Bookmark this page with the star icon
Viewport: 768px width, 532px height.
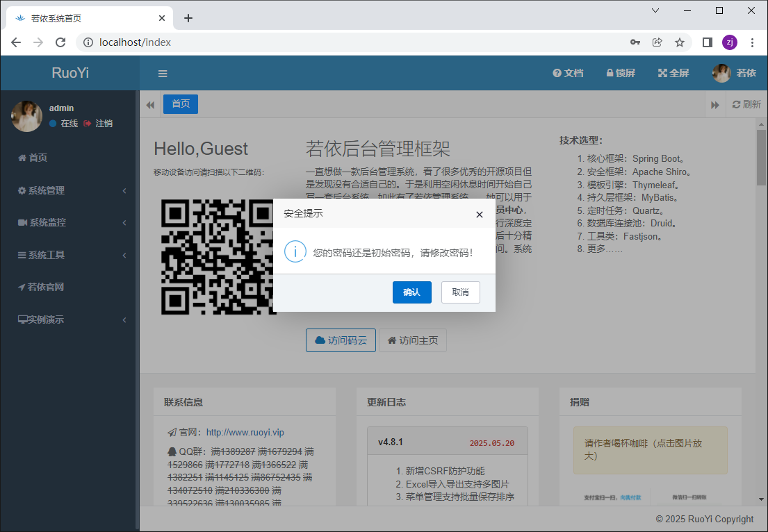(x=680, y=42)
